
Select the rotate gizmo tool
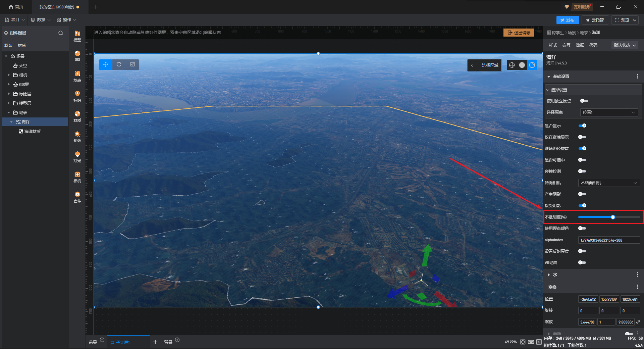119,64
